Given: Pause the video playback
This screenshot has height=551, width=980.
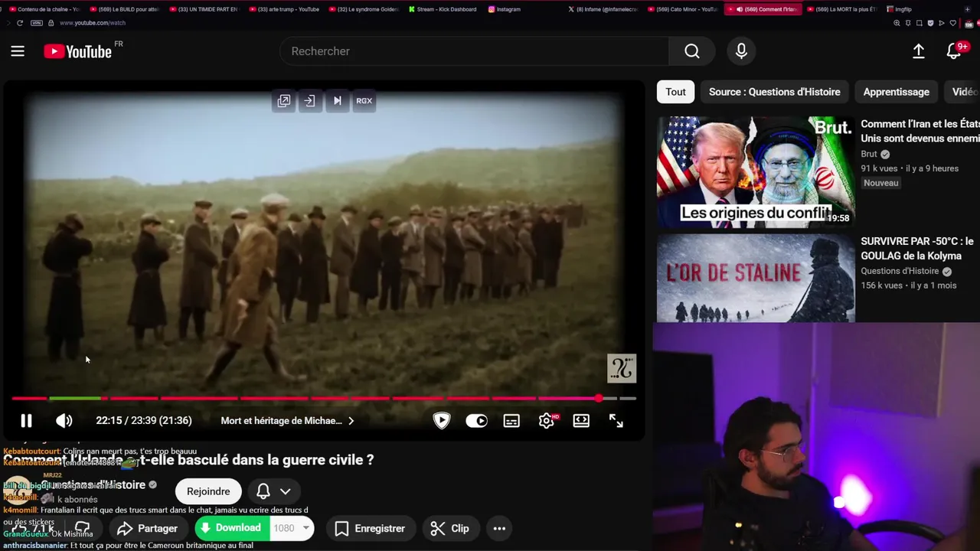Looking at the screenshot, I should 26,421.
